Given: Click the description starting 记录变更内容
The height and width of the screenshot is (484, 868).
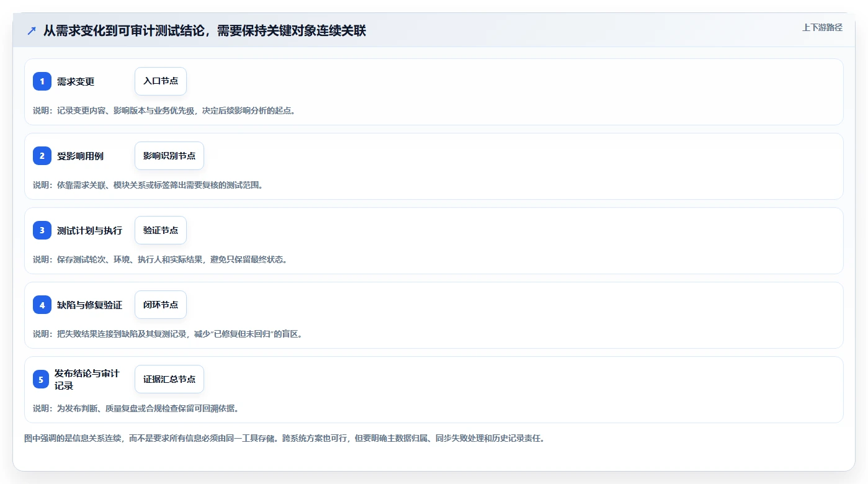Looking at the screenshot, I should (x=164, y=110).
